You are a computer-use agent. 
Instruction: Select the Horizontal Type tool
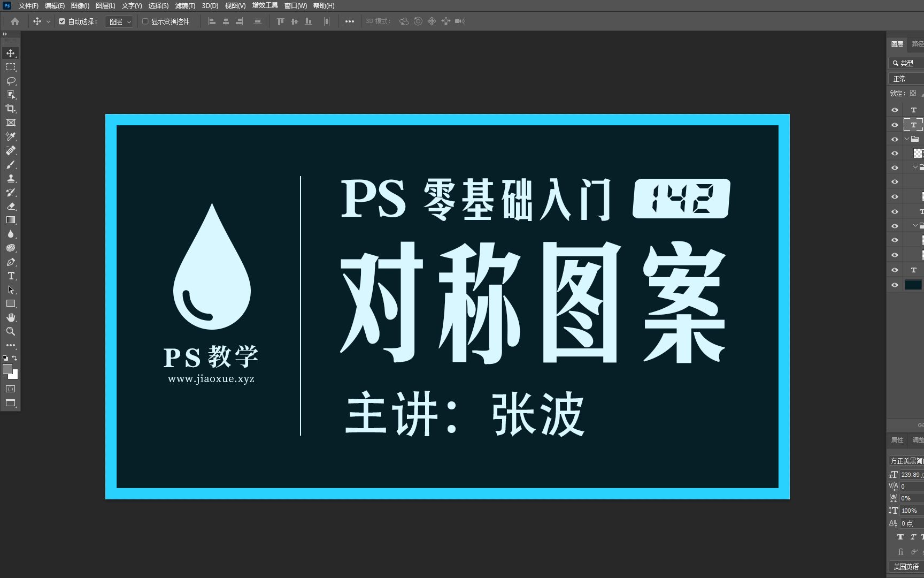click(x=11, y=276)
